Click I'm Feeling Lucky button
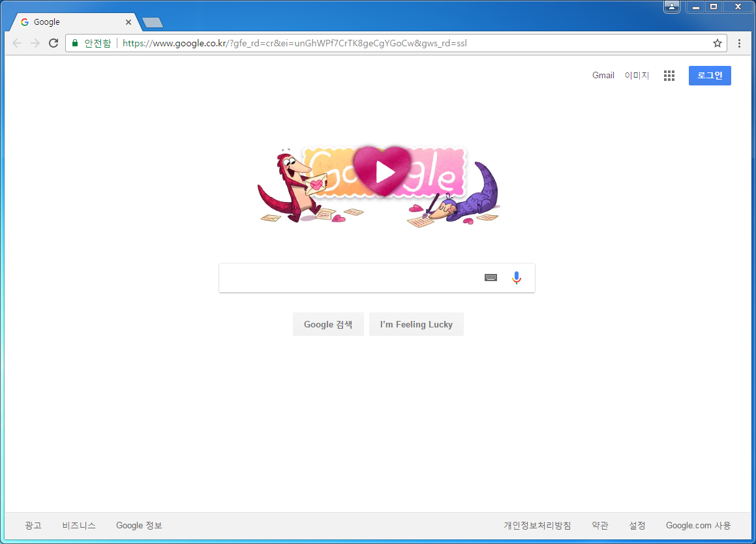Viewport: 756px width, 544px height. tap(416, 324)
